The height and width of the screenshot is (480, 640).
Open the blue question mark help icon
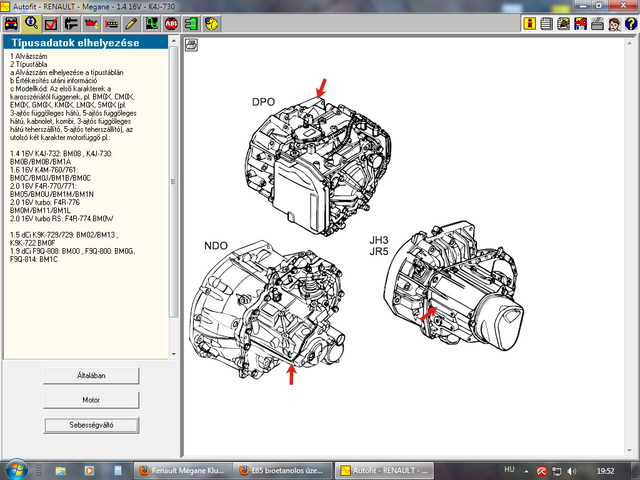[x=631, y=24]
